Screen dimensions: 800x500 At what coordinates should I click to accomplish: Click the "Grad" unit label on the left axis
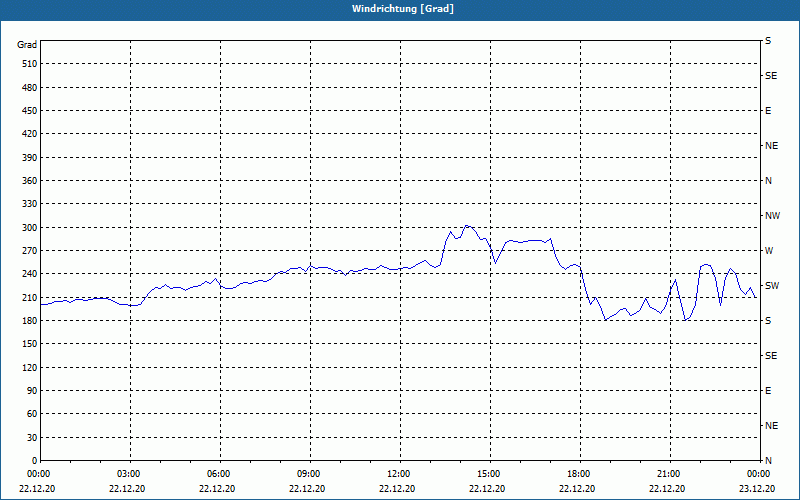click(x=27, y=45)
